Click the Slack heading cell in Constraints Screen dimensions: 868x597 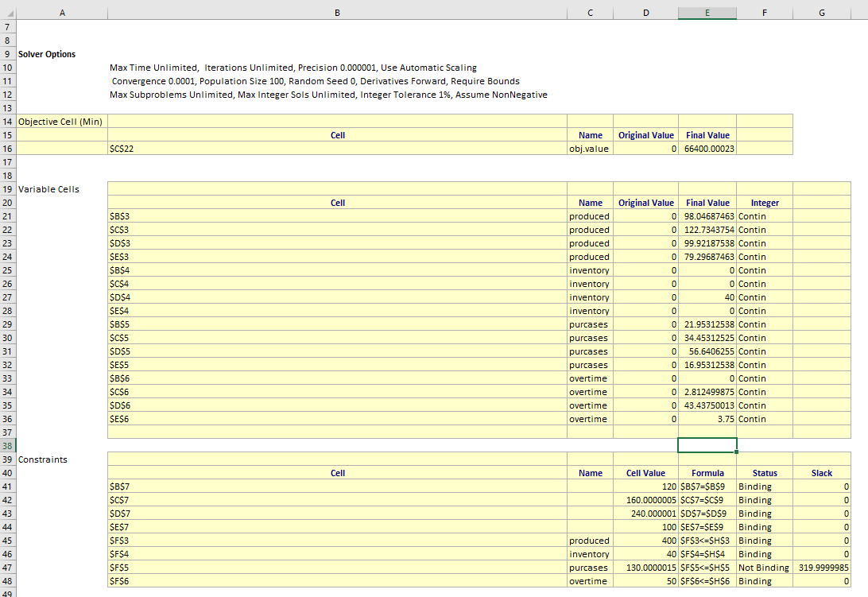point(821,473)
